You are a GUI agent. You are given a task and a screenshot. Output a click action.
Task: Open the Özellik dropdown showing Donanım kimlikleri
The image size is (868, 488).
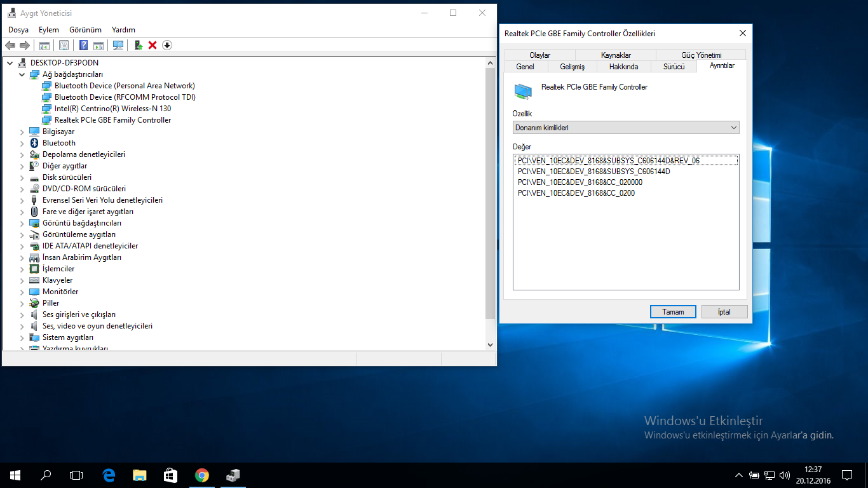[625, 128]
